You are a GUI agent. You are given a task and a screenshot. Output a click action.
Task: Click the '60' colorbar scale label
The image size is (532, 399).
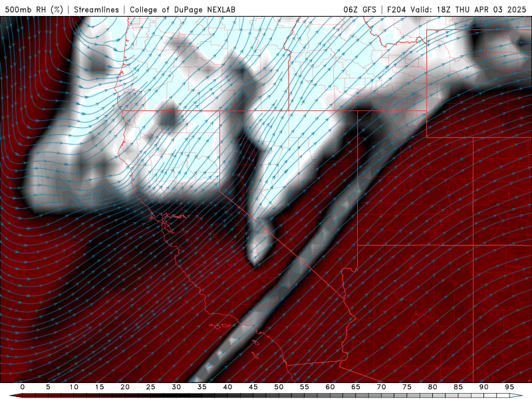coord(330,387)
